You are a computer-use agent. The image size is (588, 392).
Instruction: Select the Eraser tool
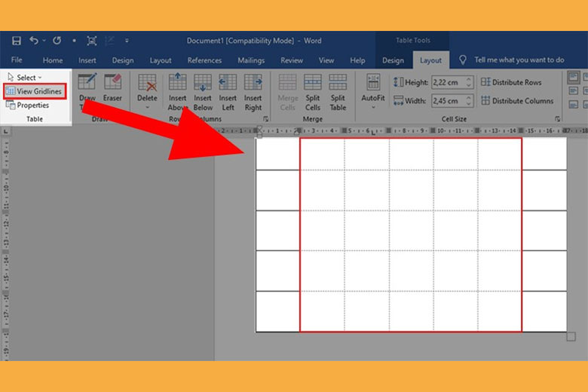point(112,88)
